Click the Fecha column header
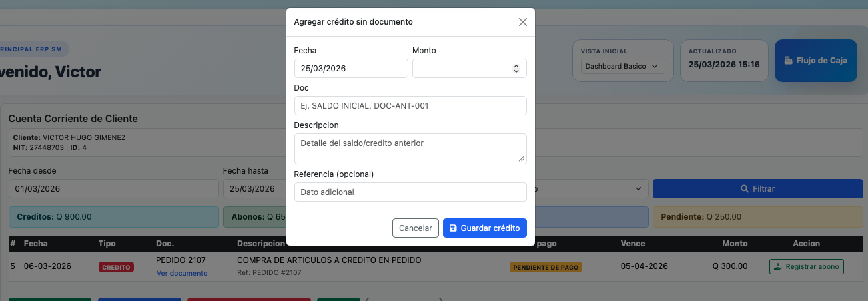Screen dimensions: 868x301 pos(35,244)
